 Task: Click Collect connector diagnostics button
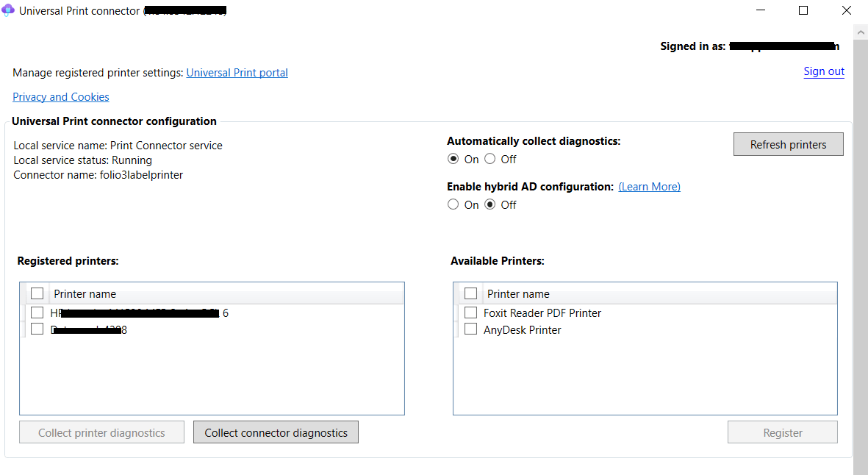coord(276,433)
